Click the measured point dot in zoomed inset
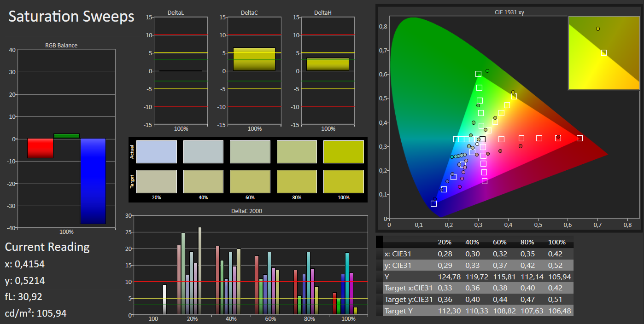 (598, 29)
